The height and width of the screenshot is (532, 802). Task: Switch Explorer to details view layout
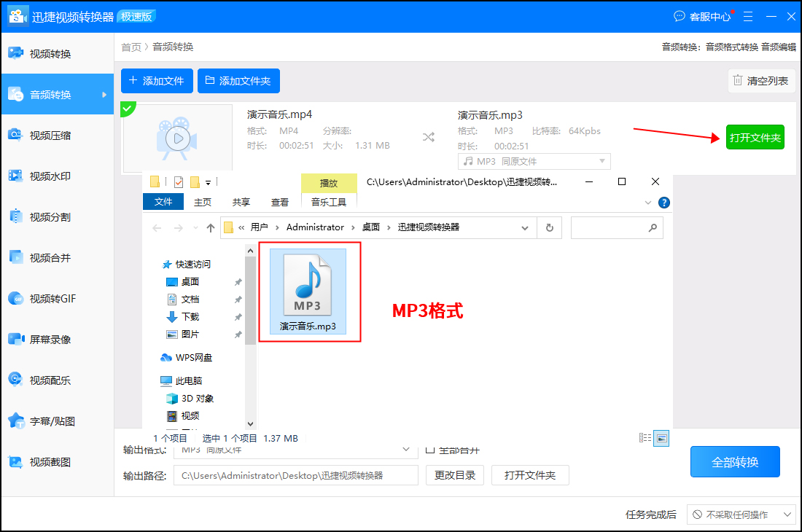(645, 437)
